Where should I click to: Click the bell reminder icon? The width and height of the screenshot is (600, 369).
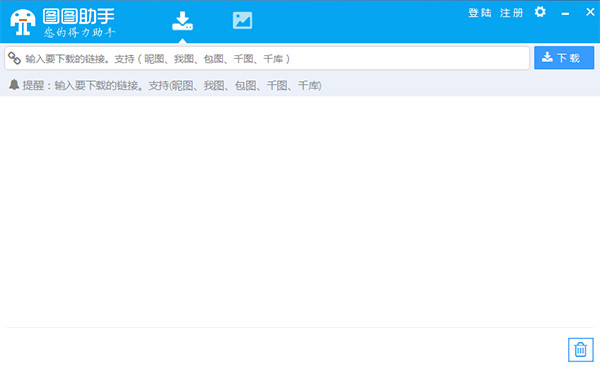[x=14, y=85]
